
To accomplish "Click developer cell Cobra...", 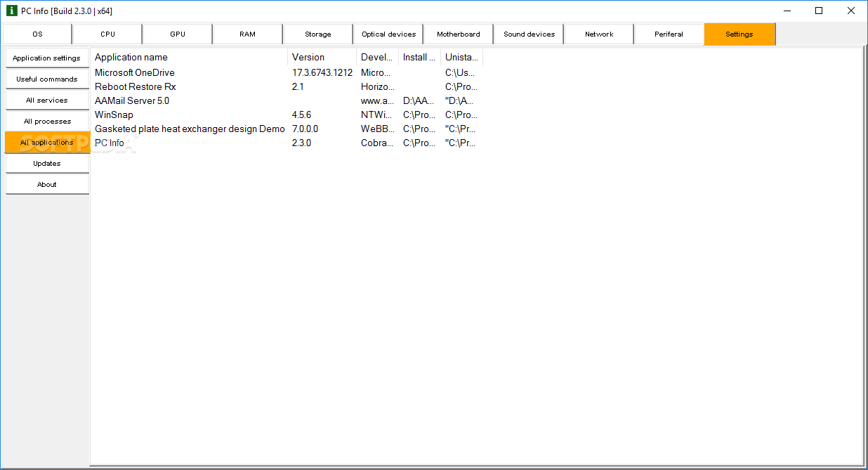I will pyautogui.click(x=377, y=143).
